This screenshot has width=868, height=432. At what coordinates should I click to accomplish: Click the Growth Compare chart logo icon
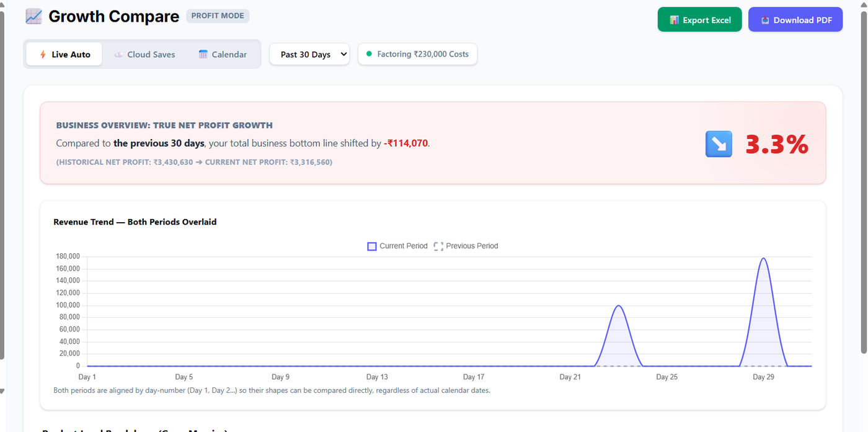tap(33, 17)
